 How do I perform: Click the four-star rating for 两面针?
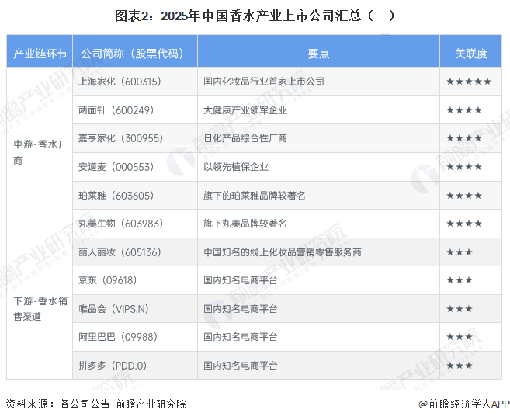point(464,110)
